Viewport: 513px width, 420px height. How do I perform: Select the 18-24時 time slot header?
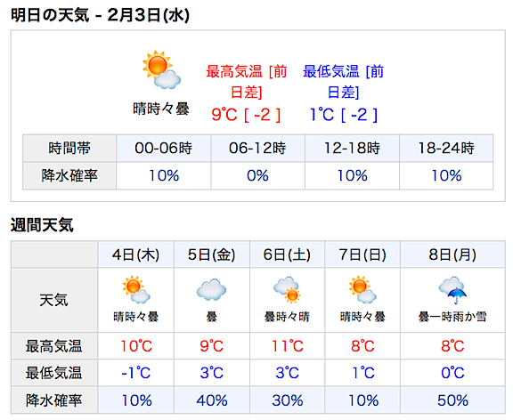pyautogui.click(x=446, y=148)
